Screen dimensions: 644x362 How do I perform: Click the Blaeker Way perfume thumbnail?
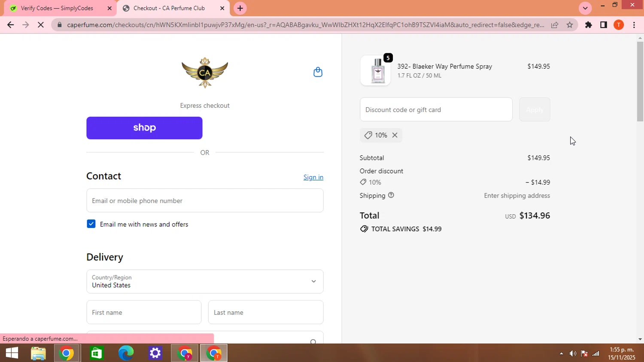pyautogui.click(x=376, y=70)
